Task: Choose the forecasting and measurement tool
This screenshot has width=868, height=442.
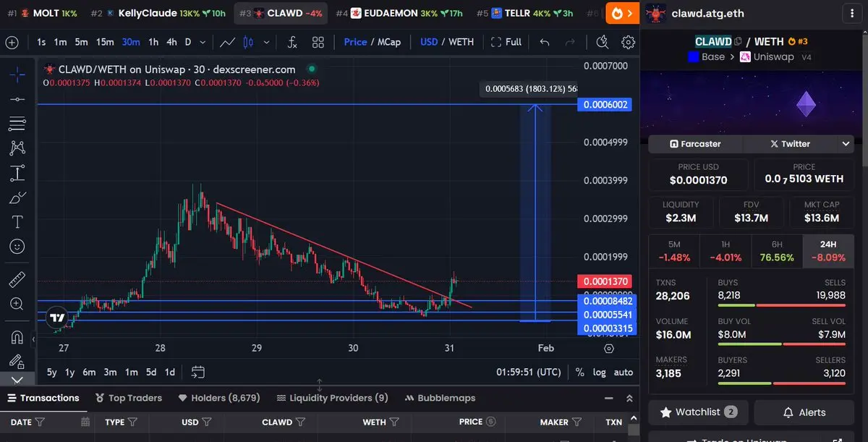Action: 17,172
